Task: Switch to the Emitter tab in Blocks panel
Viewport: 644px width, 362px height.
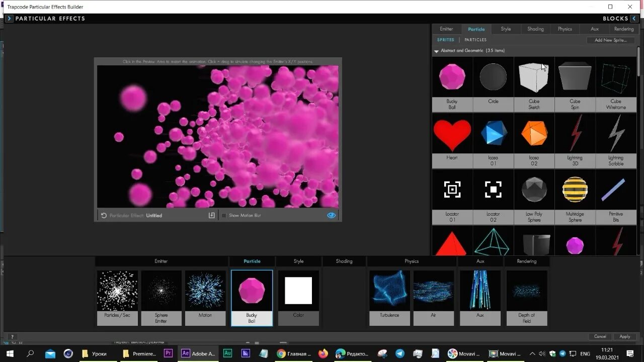Action: click(446, 29)
